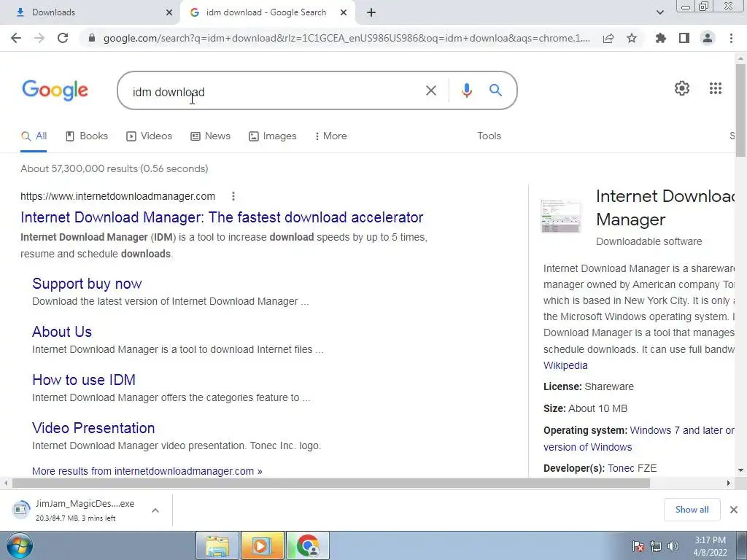The width and height of the screenshot is (747, 560).
Task: Open the About Us sitelink
Action: 62,332
